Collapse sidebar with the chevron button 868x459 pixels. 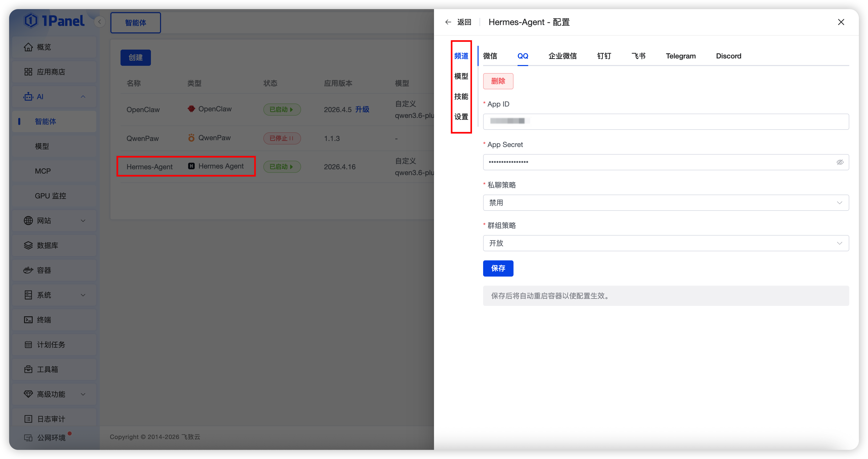[100, 22]
